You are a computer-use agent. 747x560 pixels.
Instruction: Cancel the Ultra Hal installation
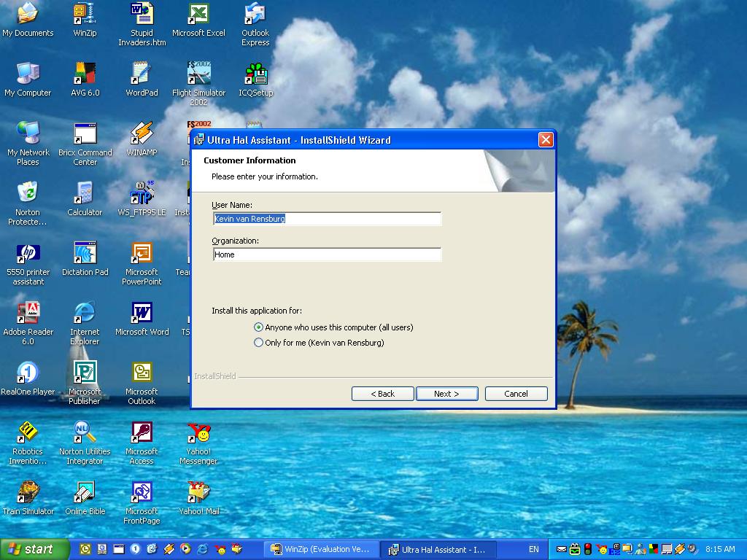pyautogui.click(x=516, y=394)
